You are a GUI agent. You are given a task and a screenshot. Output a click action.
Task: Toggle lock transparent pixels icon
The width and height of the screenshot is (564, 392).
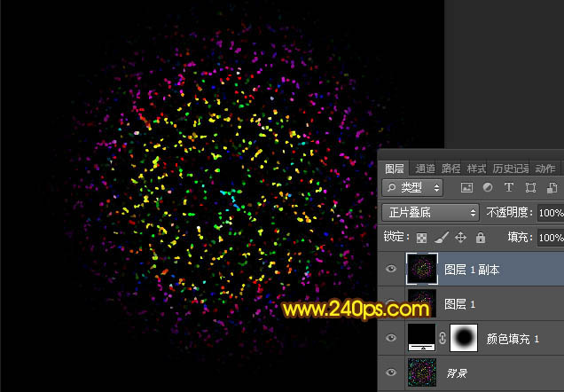[421, 238]
